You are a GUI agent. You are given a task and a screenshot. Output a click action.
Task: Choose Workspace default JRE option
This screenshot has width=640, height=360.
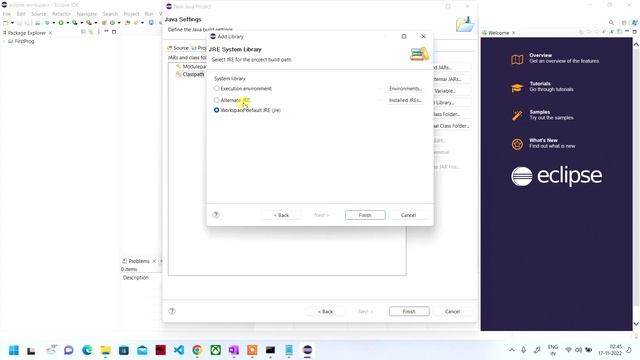click(216, 110)
